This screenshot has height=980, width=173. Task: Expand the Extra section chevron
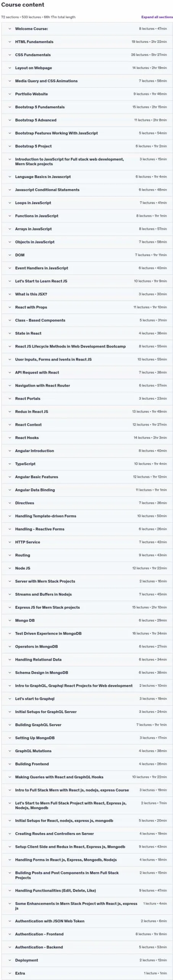coord(10,973)
